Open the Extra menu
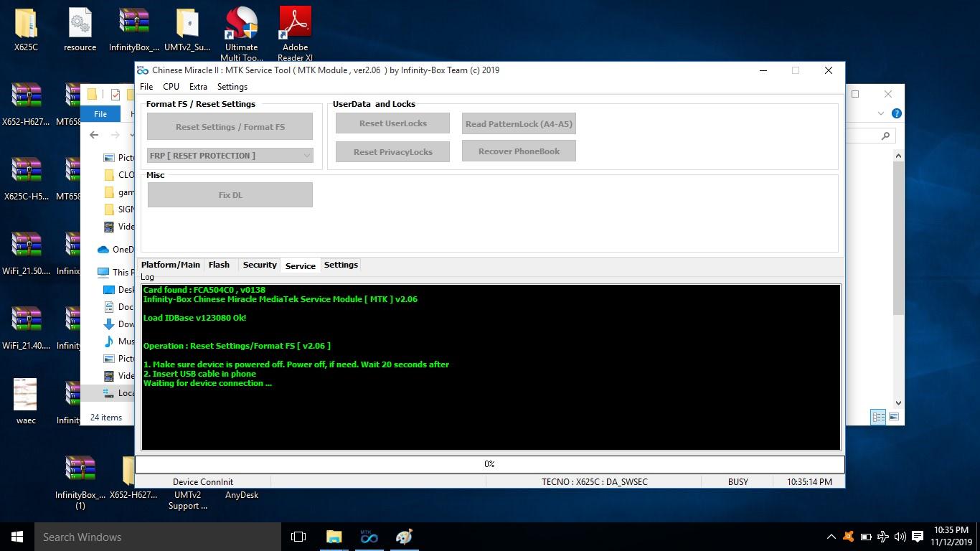This screenshot has height=551, width=980. tap(198, 86)
